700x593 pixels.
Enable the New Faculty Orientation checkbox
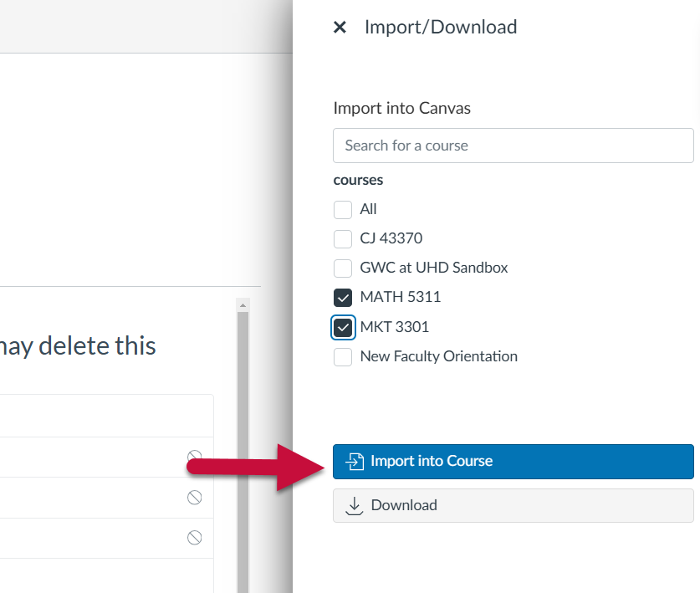343,357
